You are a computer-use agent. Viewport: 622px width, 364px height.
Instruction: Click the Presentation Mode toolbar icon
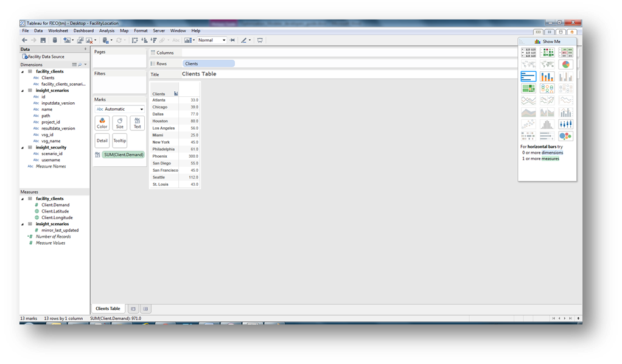pos(260,40)
